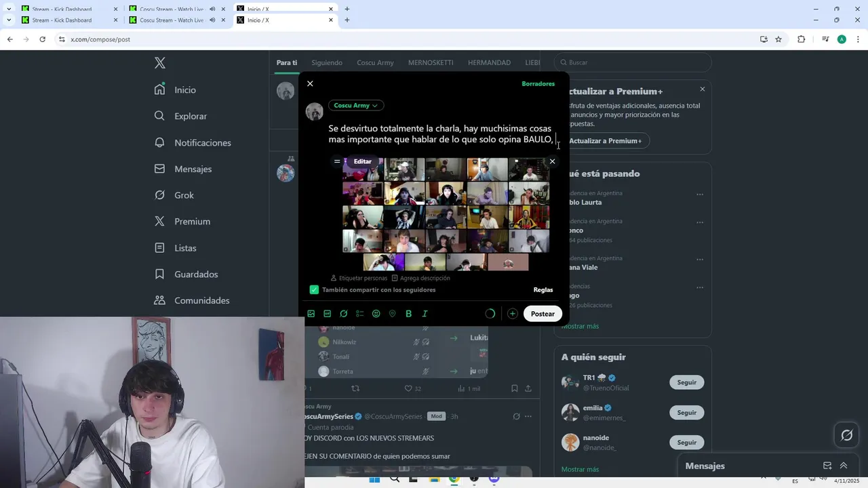The height and width of the screenshot is (488, 868).
Task: Click the browser address bar
Action: (x=407, y=39)
